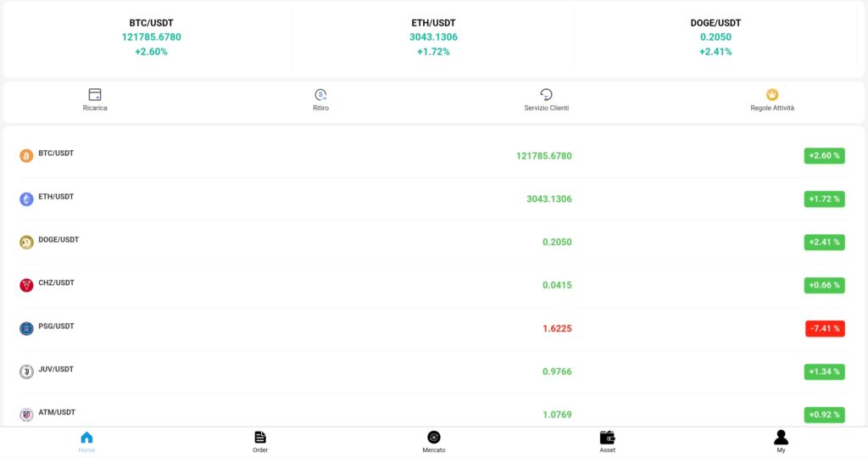
Task: Open the Regole Attività crown icon
Action: pyautogui.click(x=772, y=95)
